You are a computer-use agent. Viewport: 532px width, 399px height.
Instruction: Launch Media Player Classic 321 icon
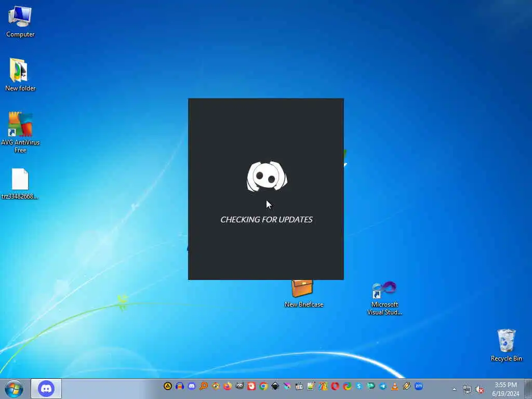coord(299,386)
